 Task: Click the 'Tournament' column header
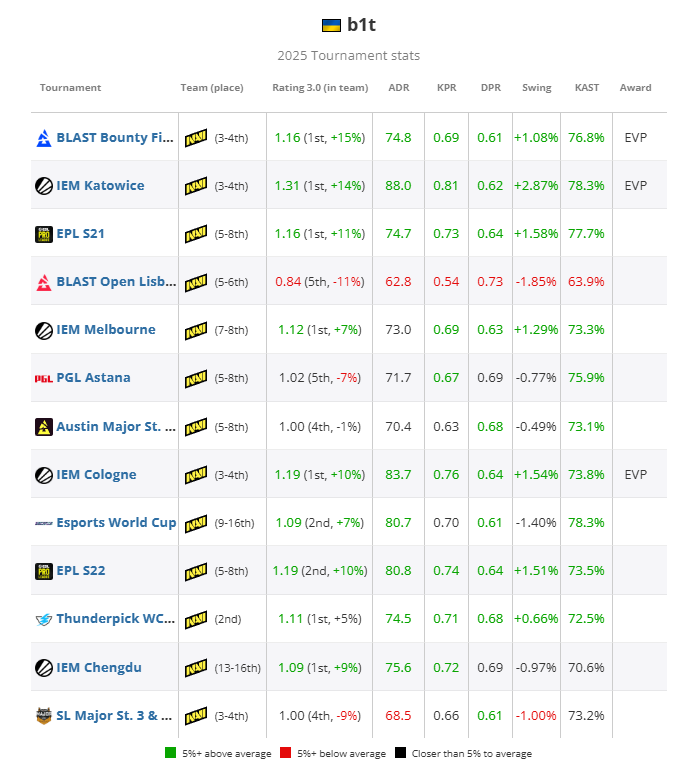[70, 88]
